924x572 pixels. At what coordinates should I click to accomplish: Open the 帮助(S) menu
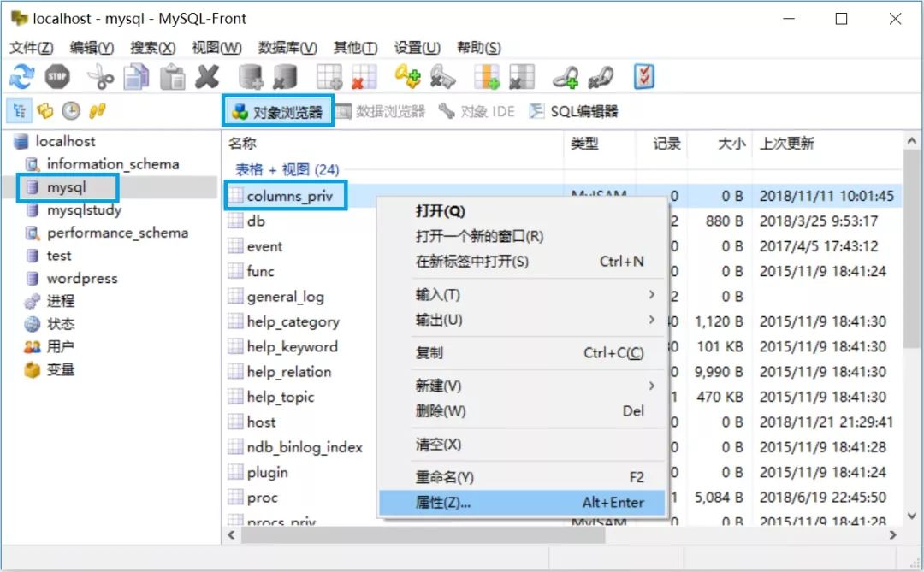(479, 48)
